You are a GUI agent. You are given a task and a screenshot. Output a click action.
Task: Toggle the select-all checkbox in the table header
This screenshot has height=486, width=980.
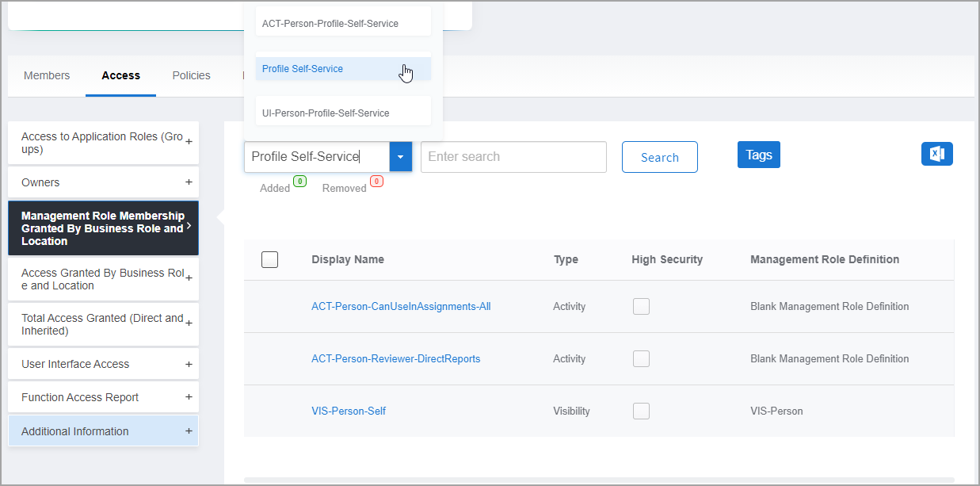click(x=269, y=259)
